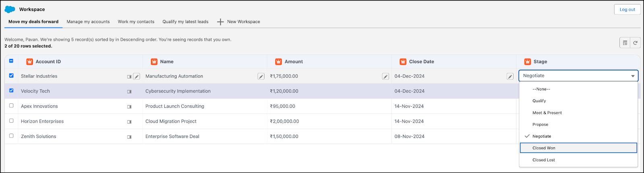Switch to Qualify my latest leads tab

186,22
